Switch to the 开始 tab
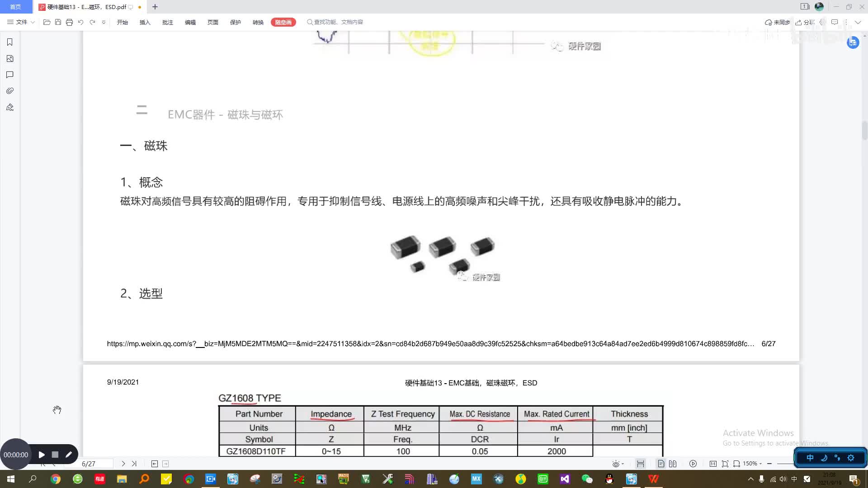This screenshot has width=868, height=488. 123,22
